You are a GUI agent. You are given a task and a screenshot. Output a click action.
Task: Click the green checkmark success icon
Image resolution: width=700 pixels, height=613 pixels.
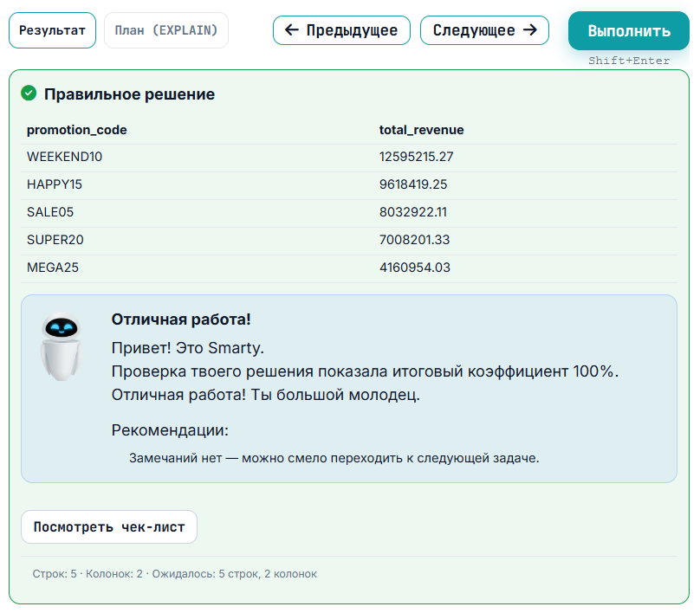tap(28, 94)
